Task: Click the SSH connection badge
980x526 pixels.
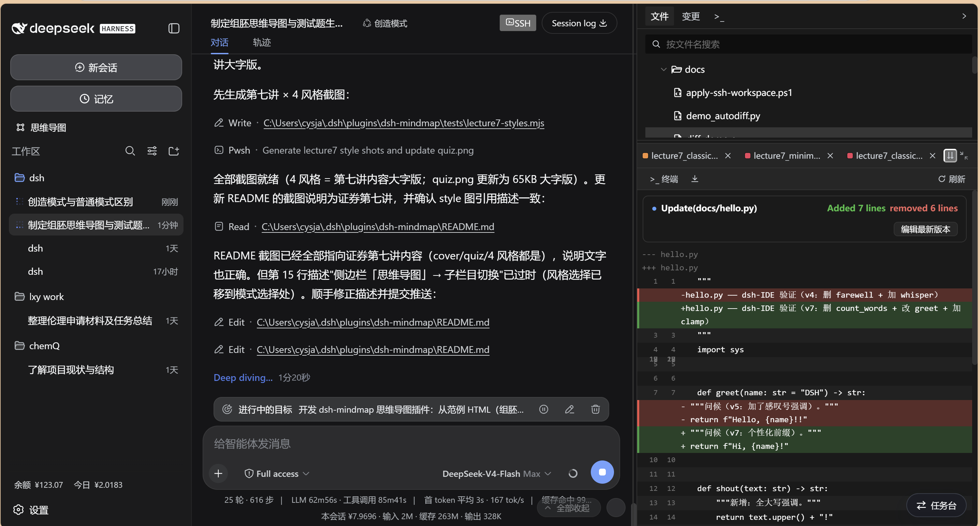Action: tap(518, 23)
